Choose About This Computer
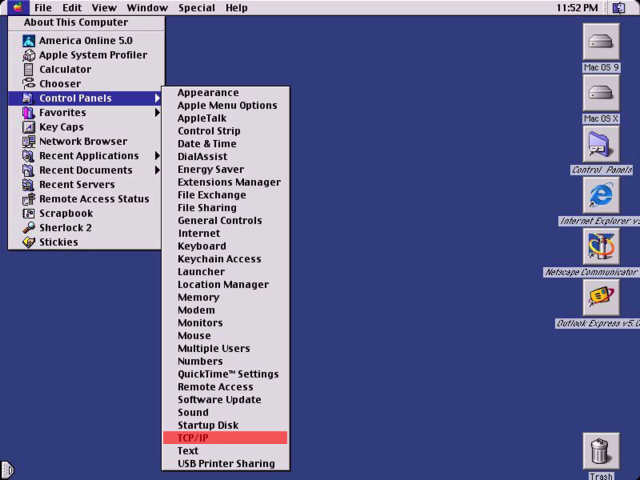Image resolution: width=640 pixels, height=480 pixels. (x=87, y=22)
